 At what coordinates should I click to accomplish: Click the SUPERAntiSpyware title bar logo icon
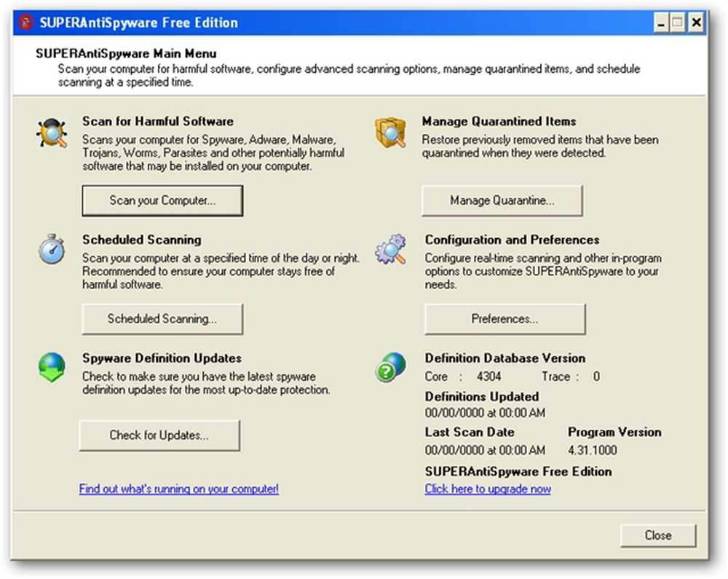tap(26, 23)
